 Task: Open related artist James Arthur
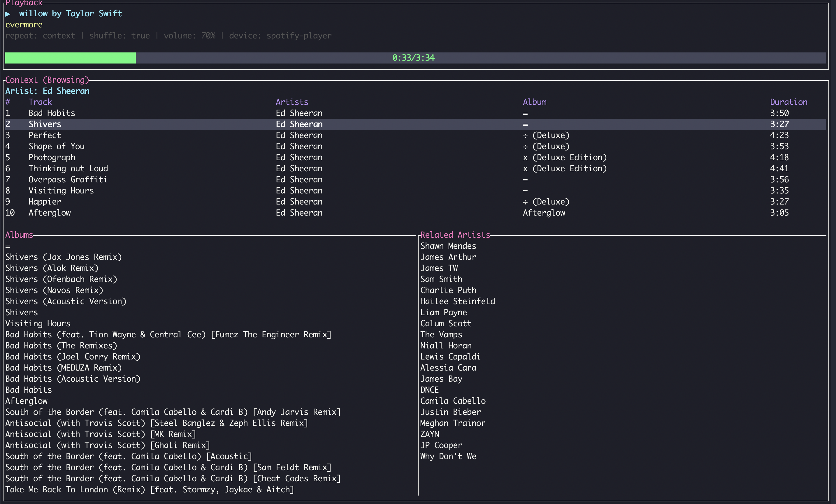pos(448,257)
